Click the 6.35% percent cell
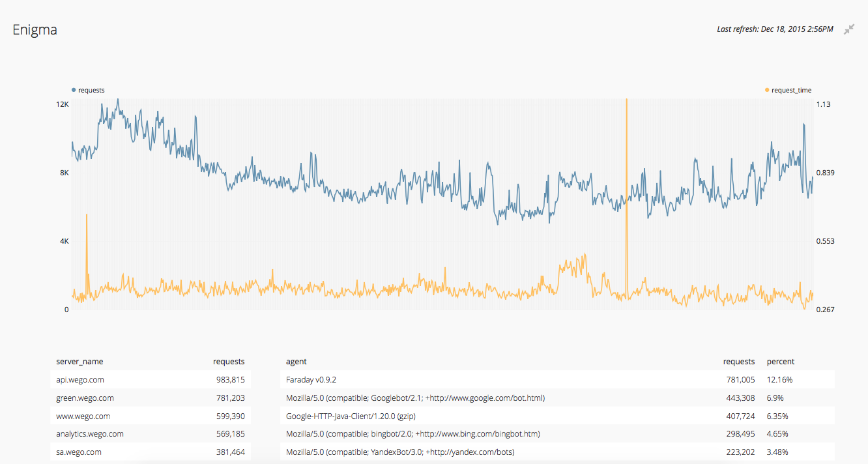868x464 pixels. 778,416
